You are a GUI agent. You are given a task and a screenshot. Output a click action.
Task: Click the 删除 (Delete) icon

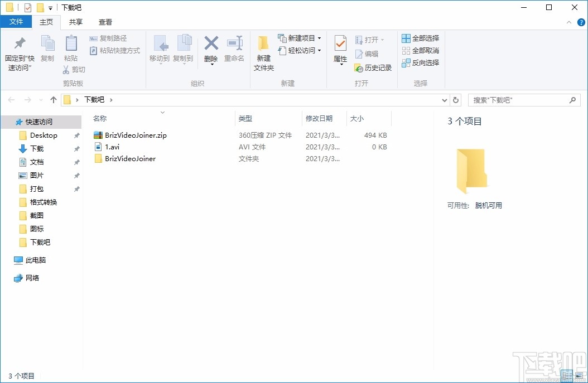tap(211, 49)
